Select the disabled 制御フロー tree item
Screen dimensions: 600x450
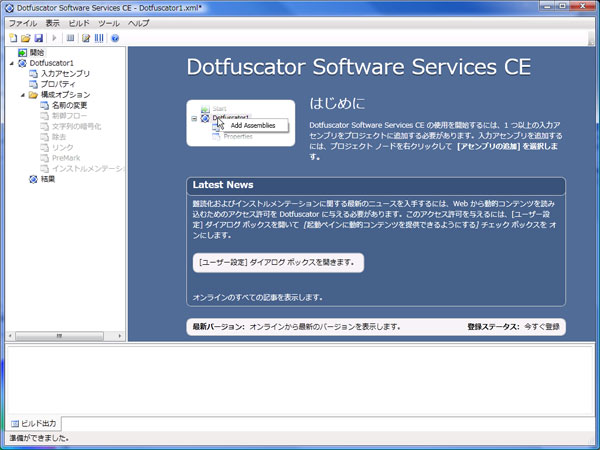70,116
